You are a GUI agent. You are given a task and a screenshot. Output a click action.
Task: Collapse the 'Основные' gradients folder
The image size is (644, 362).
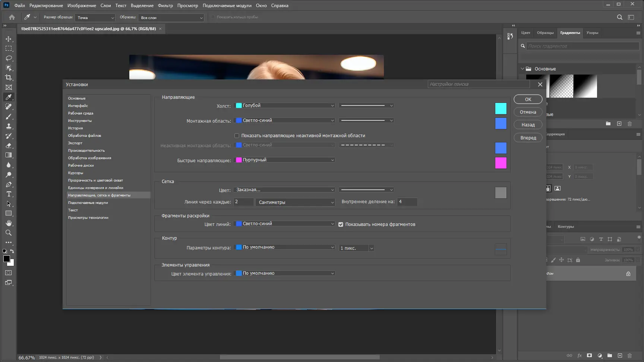pos(523,69)
